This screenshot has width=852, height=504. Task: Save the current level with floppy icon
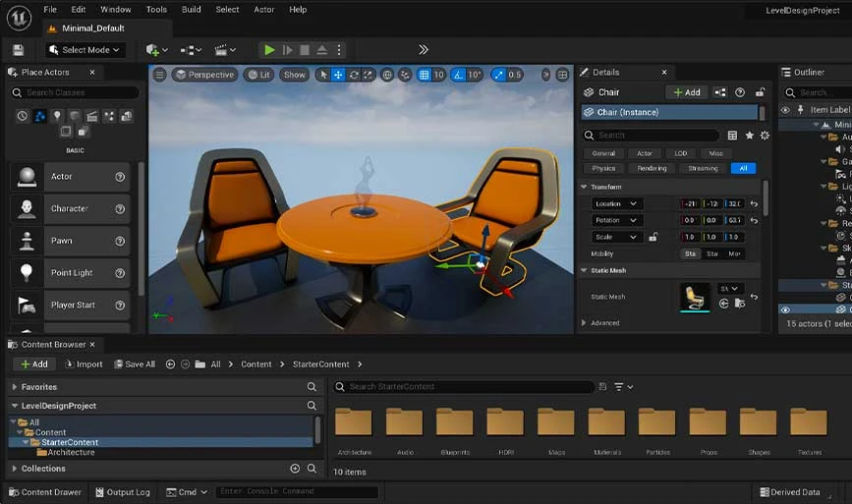[18, 50]
